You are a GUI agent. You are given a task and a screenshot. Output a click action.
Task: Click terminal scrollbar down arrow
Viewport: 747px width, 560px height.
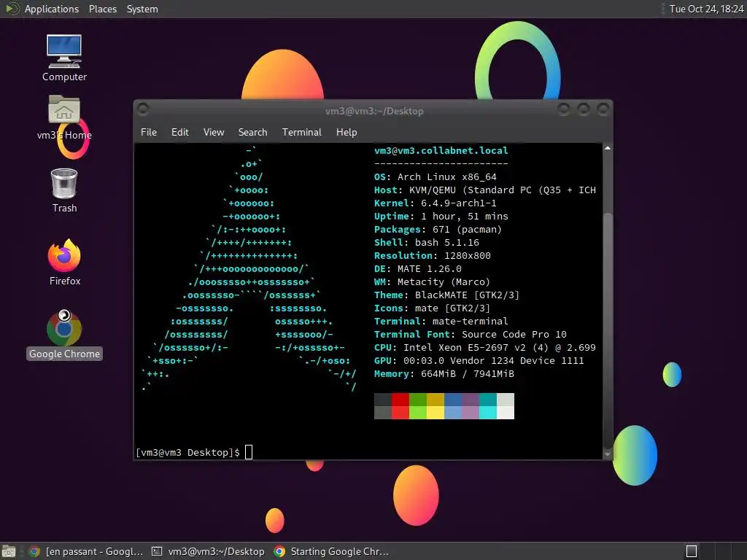click(x=608, y=454)
